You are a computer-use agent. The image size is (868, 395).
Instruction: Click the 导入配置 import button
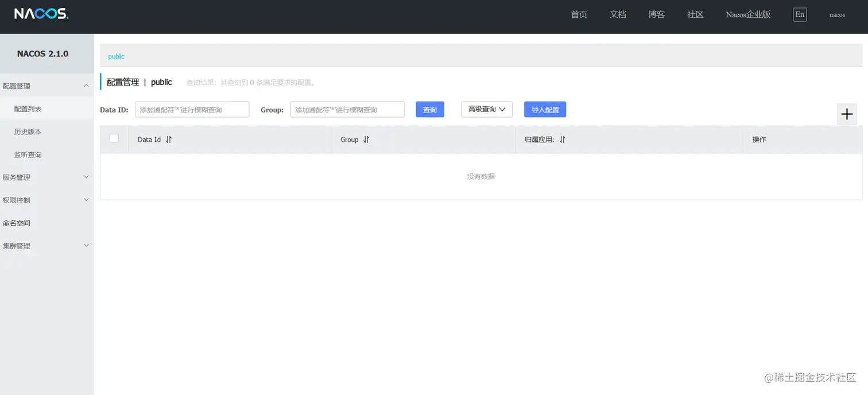click(x=544, y=109)
